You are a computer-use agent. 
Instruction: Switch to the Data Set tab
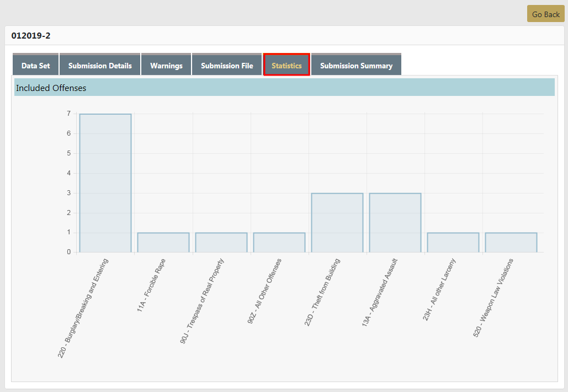[36, 65]
